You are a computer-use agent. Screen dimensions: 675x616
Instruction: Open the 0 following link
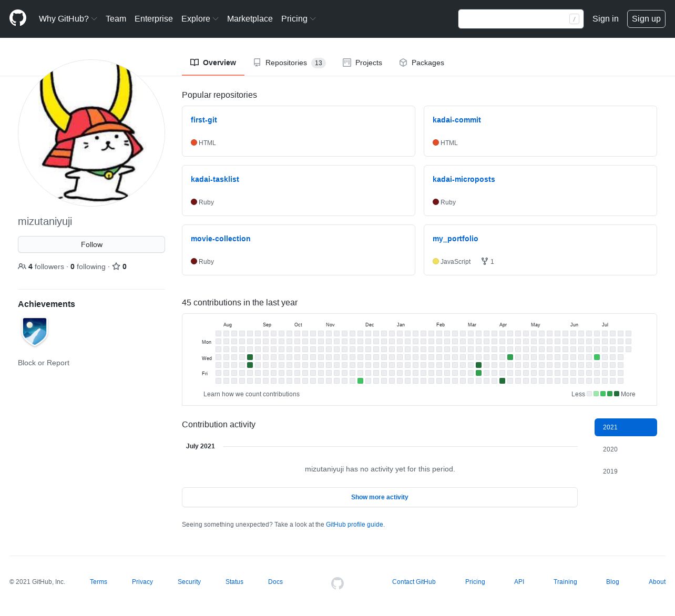point(88,266)
